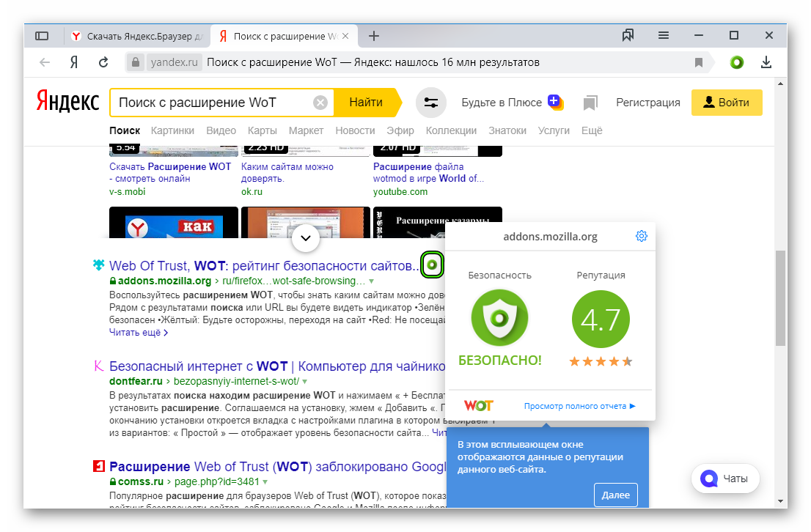811x532 pixels.
Task: Open video Расширение файла wotmod
Action: [429, 173]
